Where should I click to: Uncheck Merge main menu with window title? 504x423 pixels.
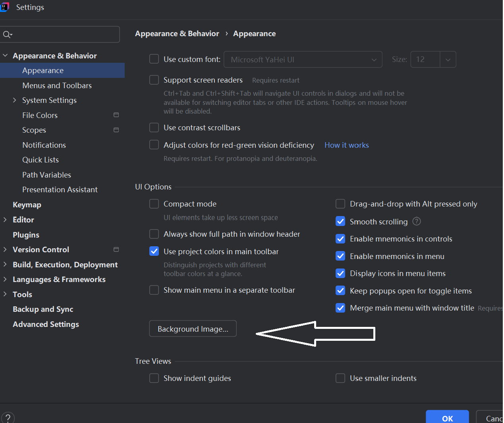coord(340,308)
